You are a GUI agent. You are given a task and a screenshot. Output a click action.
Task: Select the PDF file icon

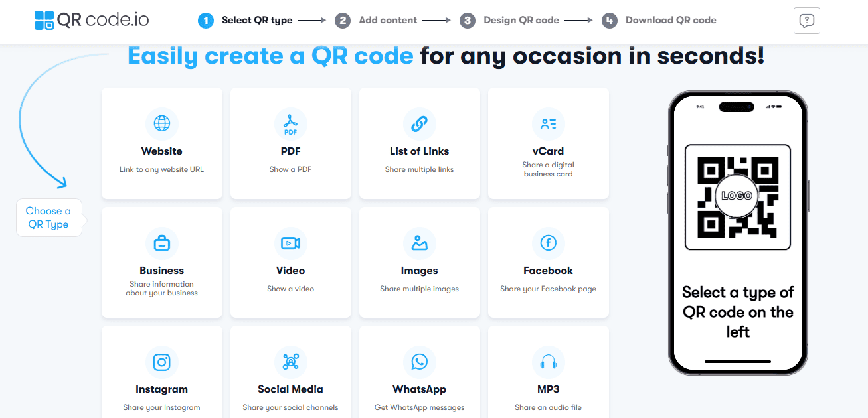coord(291,123)
